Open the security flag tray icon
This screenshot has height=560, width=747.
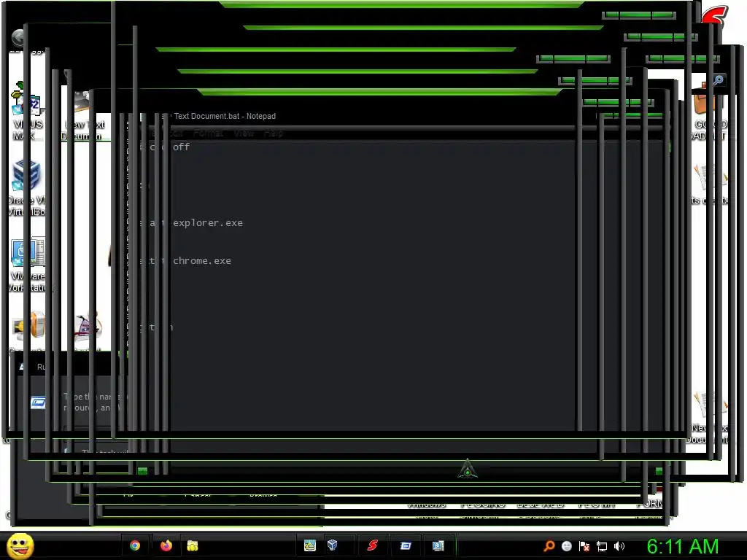click(x=584, y=546)
